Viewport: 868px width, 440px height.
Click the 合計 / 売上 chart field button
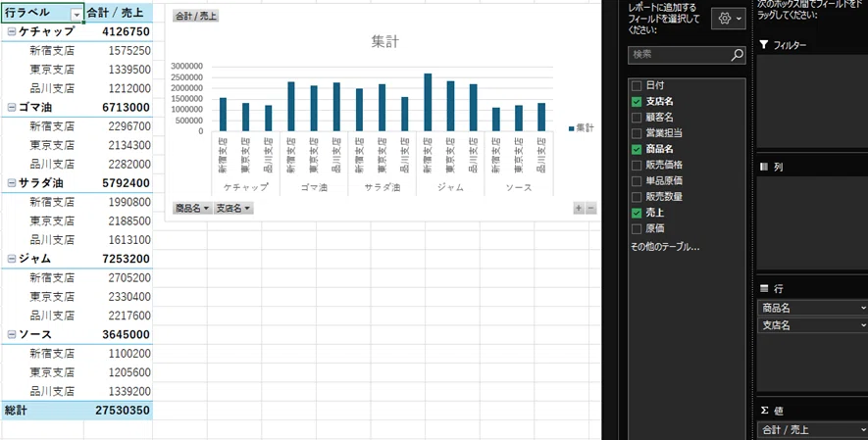click(196, 16)
